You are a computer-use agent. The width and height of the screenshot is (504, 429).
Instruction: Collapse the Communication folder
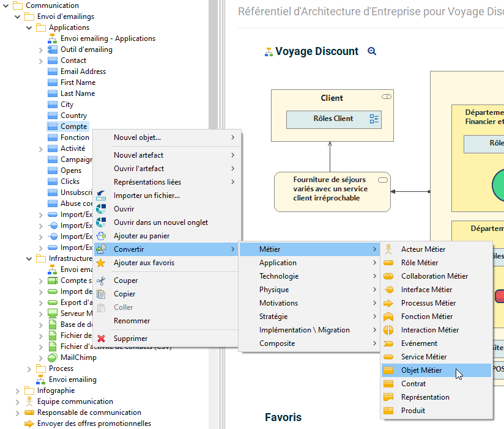pos(6,5)
